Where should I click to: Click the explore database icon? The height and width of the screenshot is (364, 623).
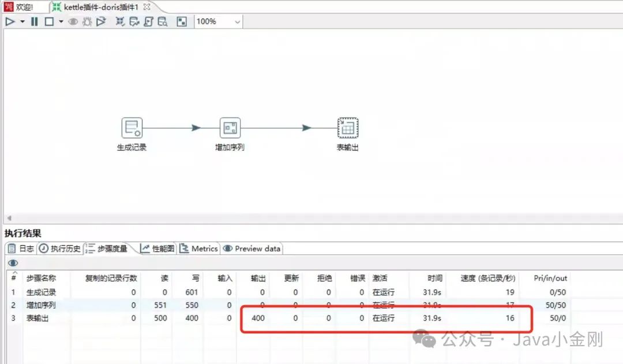(163, 21)
